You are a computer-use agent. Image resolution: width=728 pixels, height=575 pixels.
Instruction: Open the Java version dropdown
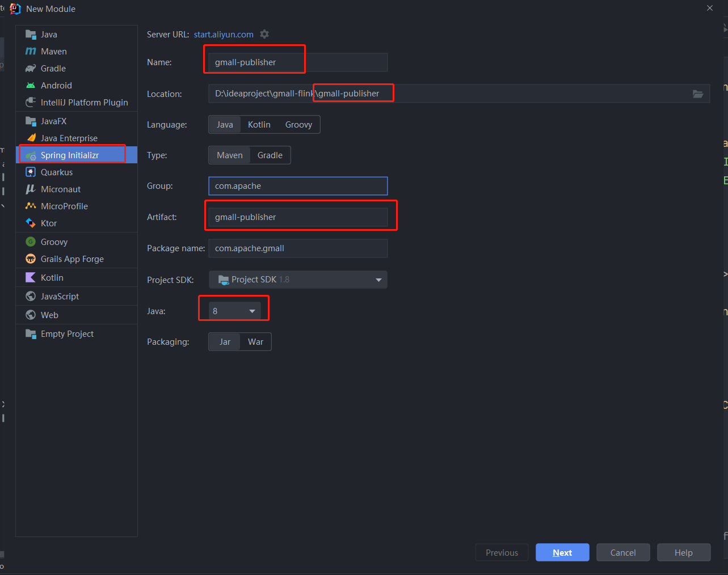tap(235, 311)
